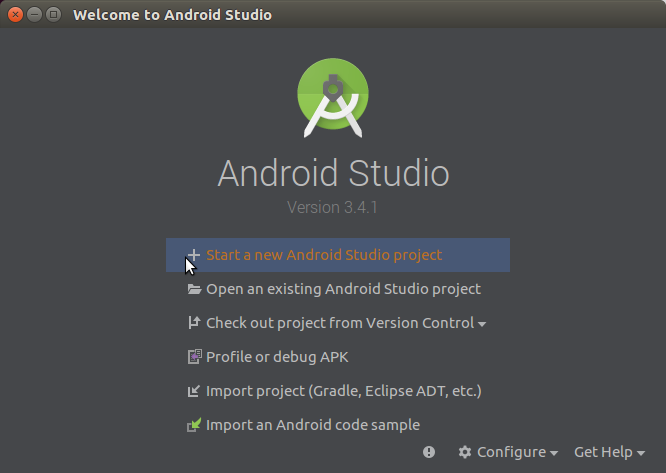
Task: Open an existing Android Studio project
Action: tap(343, 289)
